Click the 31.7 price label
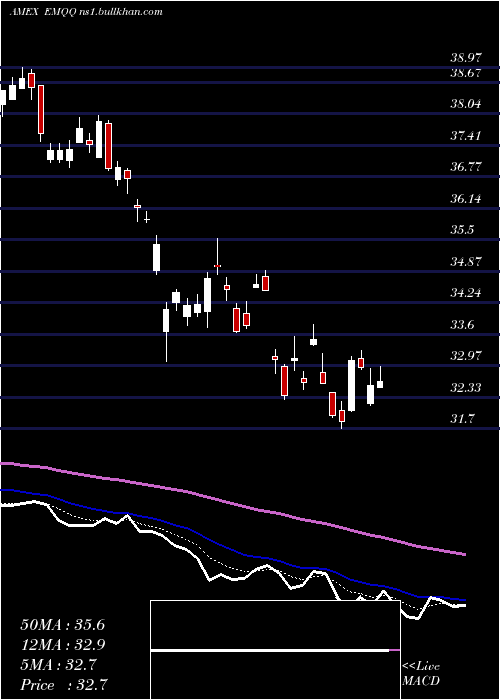Screen dimensions: 500x700 click(462, 419)
